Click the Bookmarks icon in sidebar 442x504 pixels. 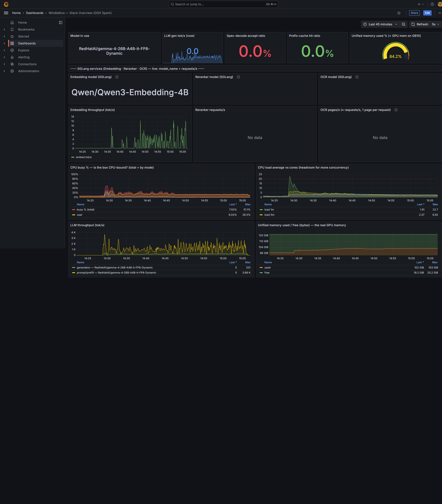pos(12,29)
